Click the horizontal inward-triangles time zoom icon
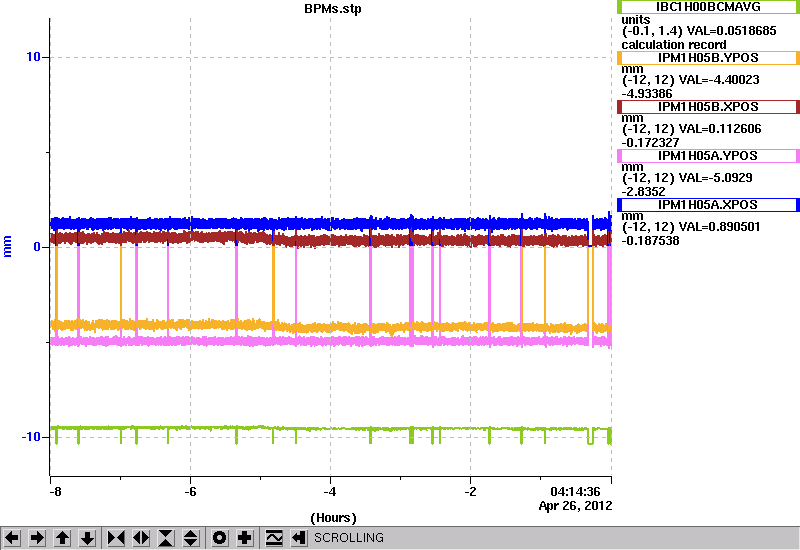This screenshot has height=550, width=800. [116, 538]
